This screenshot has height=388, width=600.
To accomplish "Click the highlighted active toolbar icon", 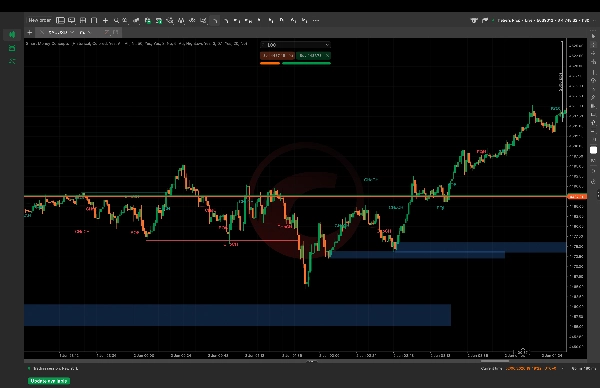I will 215,20.
